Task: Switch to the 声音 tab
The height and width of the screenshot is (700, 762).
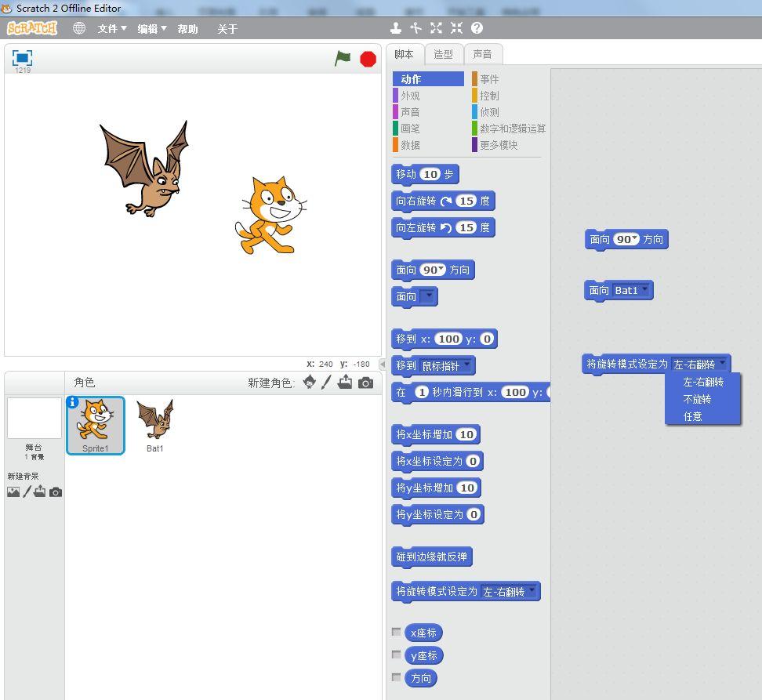Action: [x=483, y=54]
